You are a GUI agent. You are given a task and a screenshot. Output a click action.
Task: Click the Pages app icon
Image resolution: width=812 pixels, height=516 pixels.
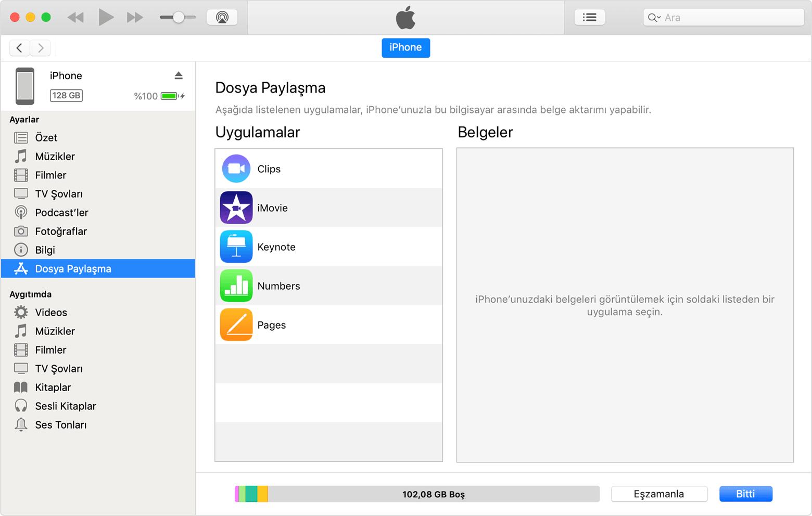click(x=236, y=325)
